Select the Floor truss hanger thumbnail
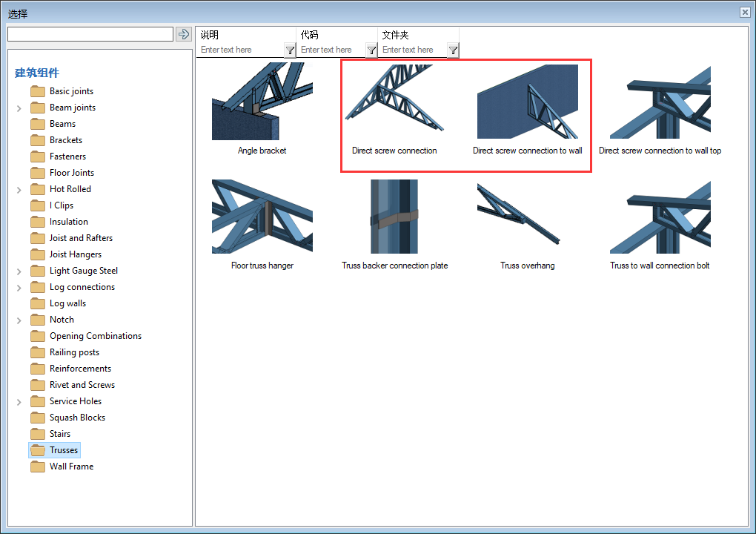The image size is (756, 534). coord(262,217)
